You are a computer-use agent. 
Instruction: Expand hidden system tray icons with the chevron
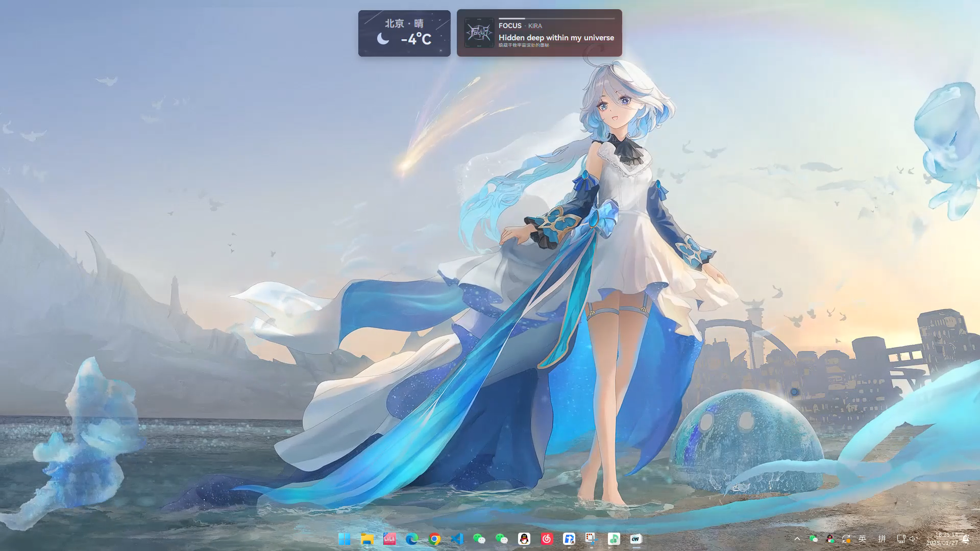(797, 539)
